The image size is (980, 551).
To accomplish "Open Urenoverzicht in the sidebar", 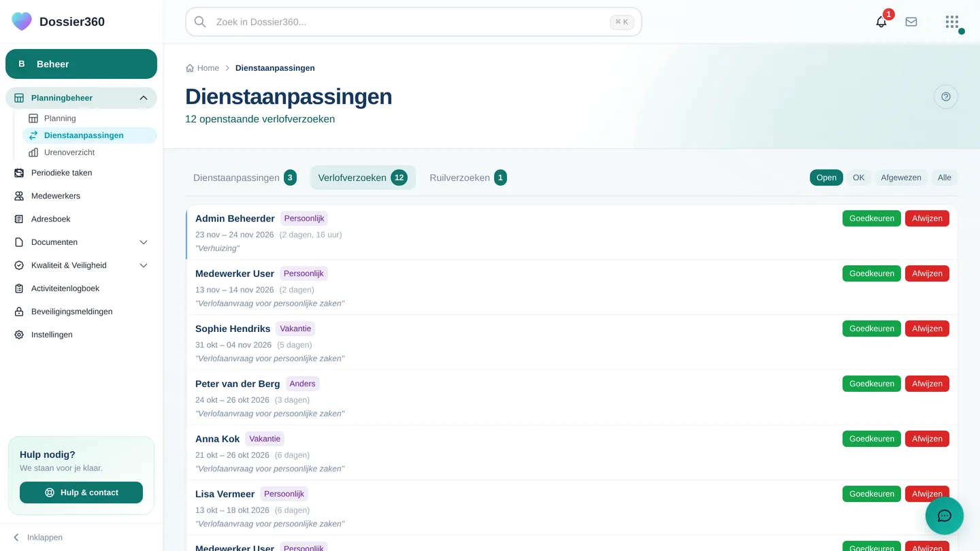I will [x=89, y=152].
